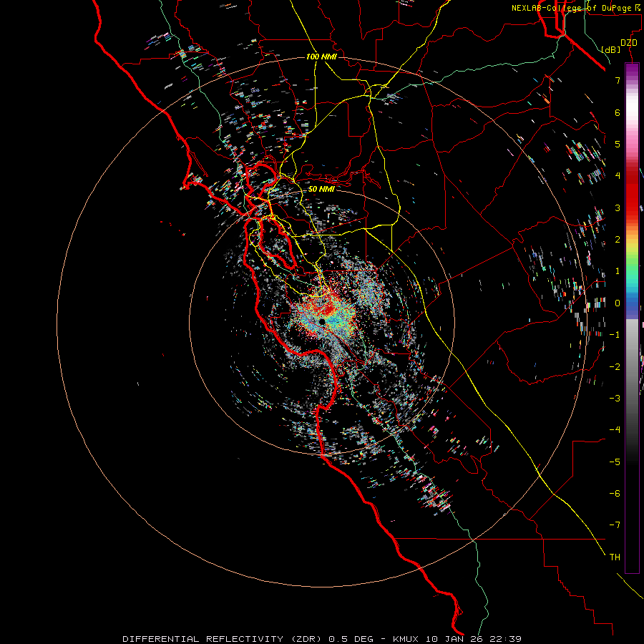This screenshot has height=644, width=644.
Task: Click the "5" tick on the dB scale
Action: (x=618, y=144)
